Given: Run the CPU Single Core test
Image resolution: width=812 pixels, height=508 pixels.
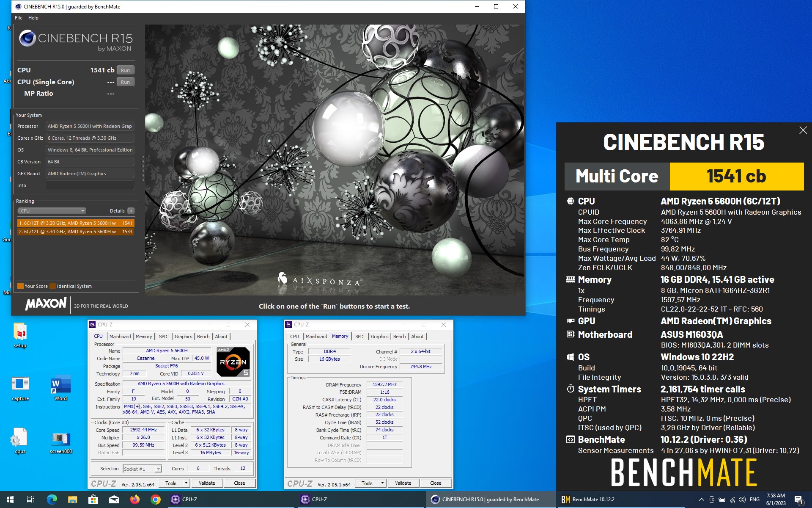Looking at the screenshot, I should coord(126,82).
